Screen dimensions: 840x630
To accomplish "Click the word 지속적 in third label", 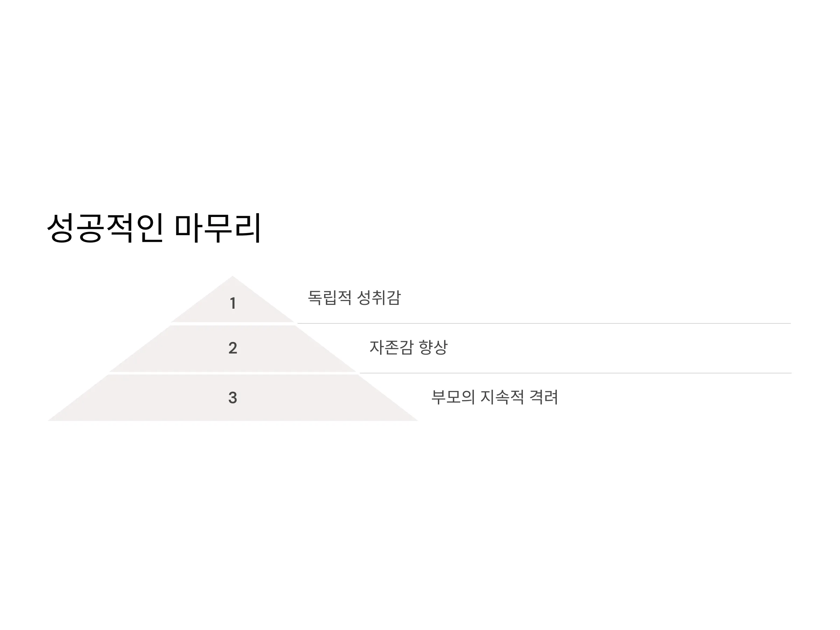I will coord(502,397).
